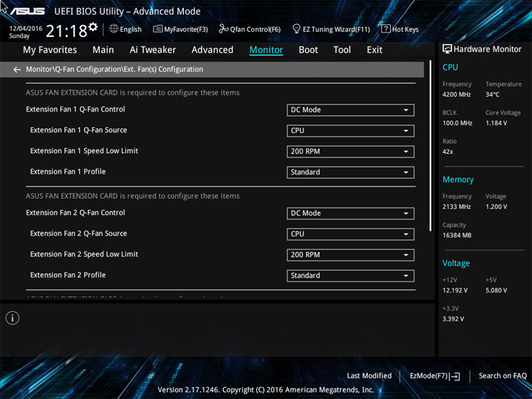Click the Hardware Monitor display icon

point(447,49)
